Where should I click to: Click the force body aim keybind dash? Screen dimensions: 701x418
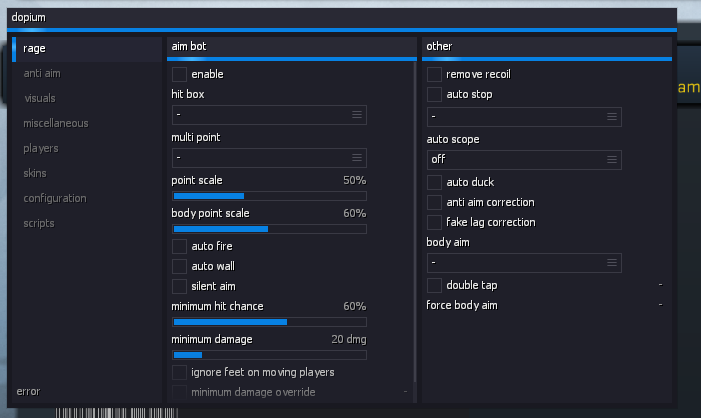click(660, 304)
